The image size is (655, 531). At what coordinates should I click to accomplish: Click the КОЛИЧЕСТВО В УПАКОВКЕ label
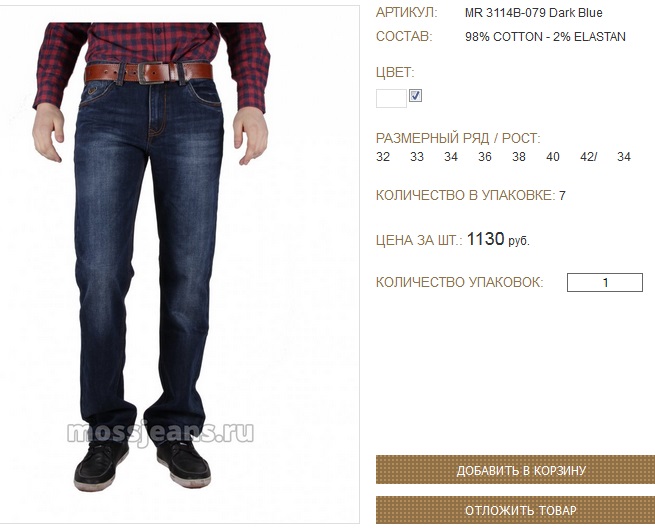coord(466,195)
